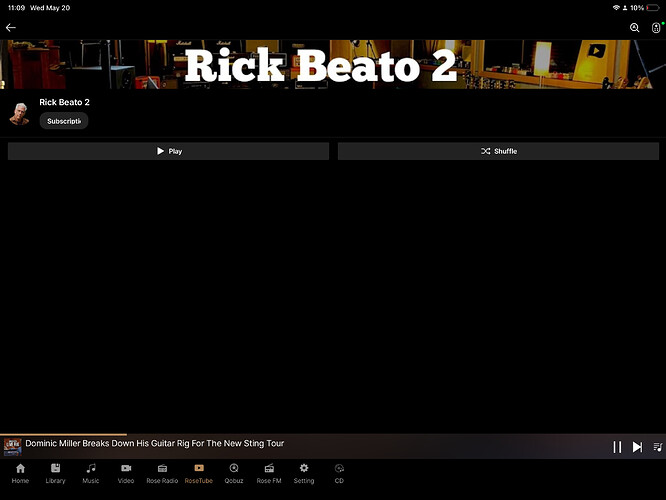Pause the currently playing track
666x500 pixels.
[617, 447]
